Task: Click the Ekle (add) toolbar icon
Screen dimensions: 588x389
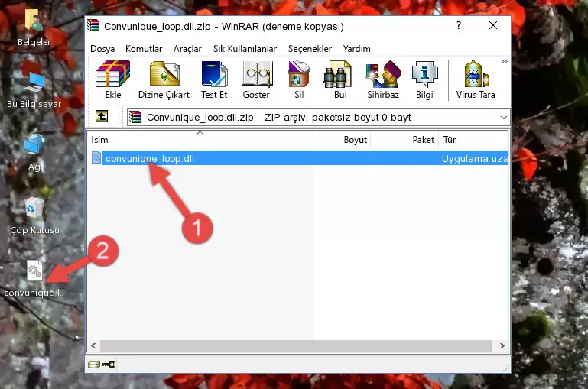Action: (x=113, y=79)
